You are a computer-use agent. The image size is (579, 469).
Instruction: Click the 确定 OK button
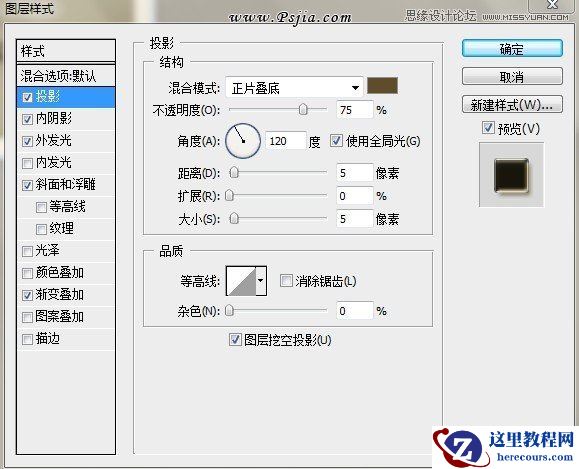click(512, 49)
